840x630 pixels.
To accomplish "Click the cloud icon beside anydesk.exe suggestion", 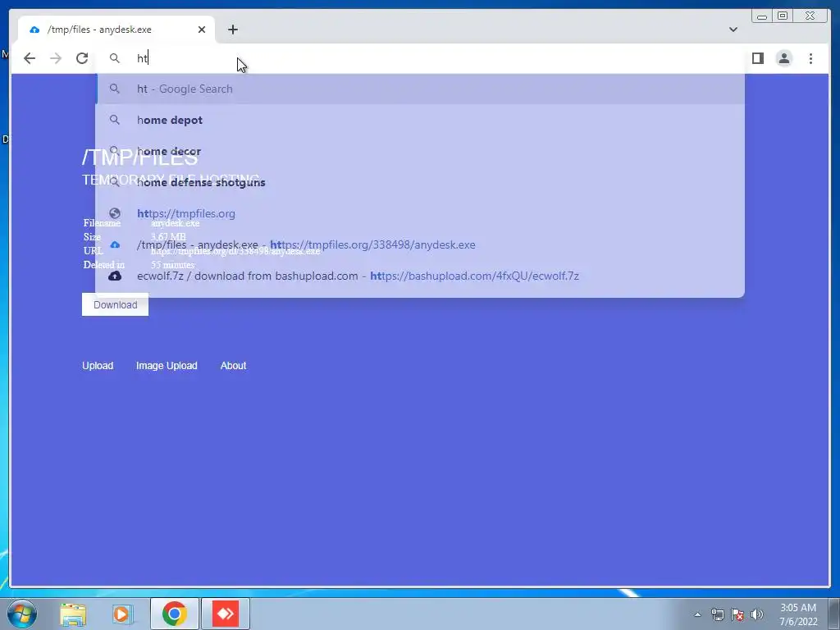I will pos(115,244).
